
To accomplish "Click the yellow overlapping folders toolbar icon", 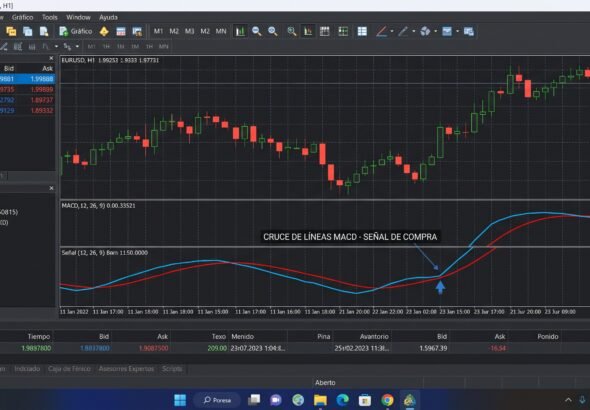I will [11, 31].
